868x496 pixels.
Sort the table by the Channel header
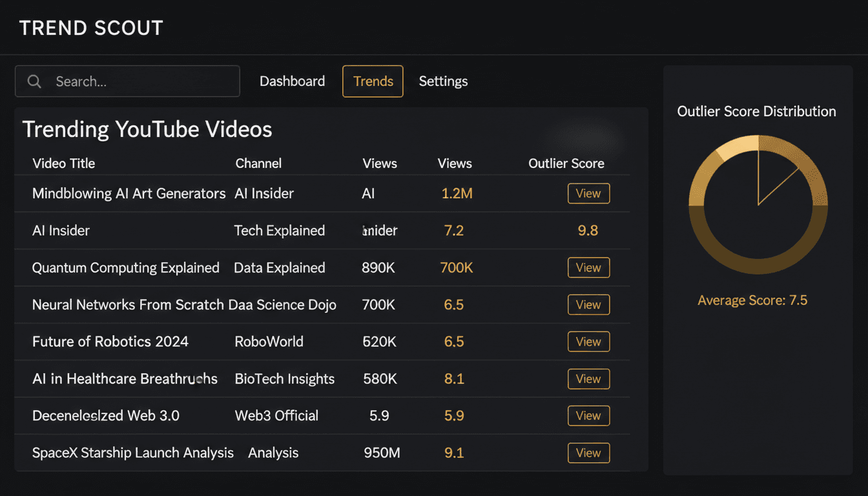coord(258,163)
